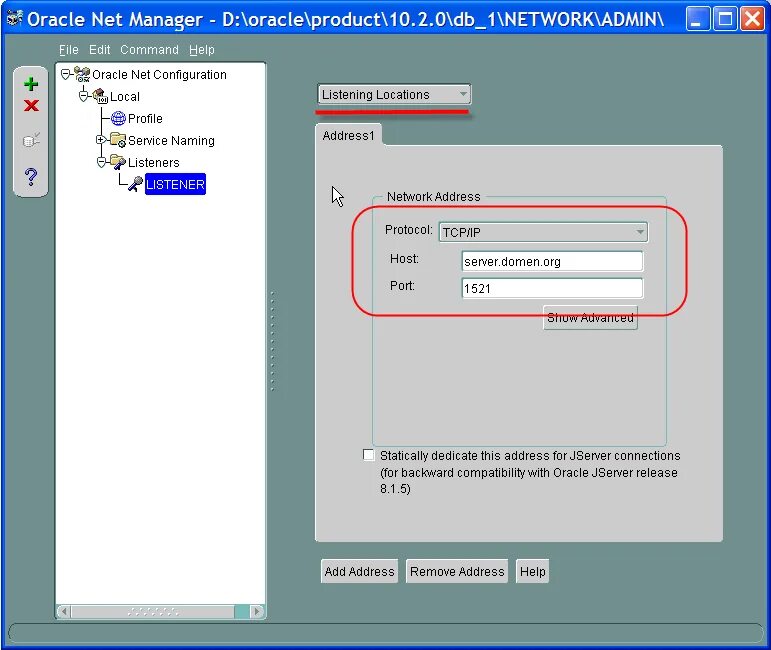Viewport: 771px width, 650px height.
Task: Open the Command menu
Action: click(x=149, y=50)
